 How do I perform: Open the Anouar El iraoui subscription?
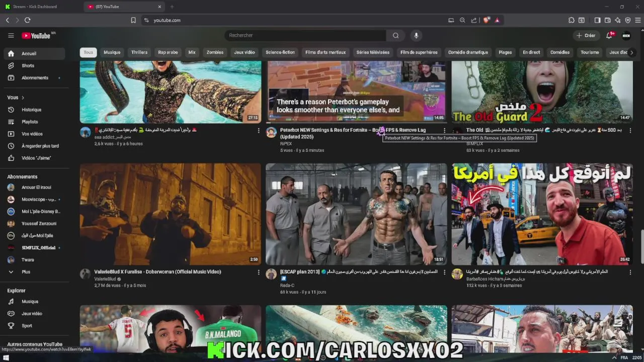point(34,187)
